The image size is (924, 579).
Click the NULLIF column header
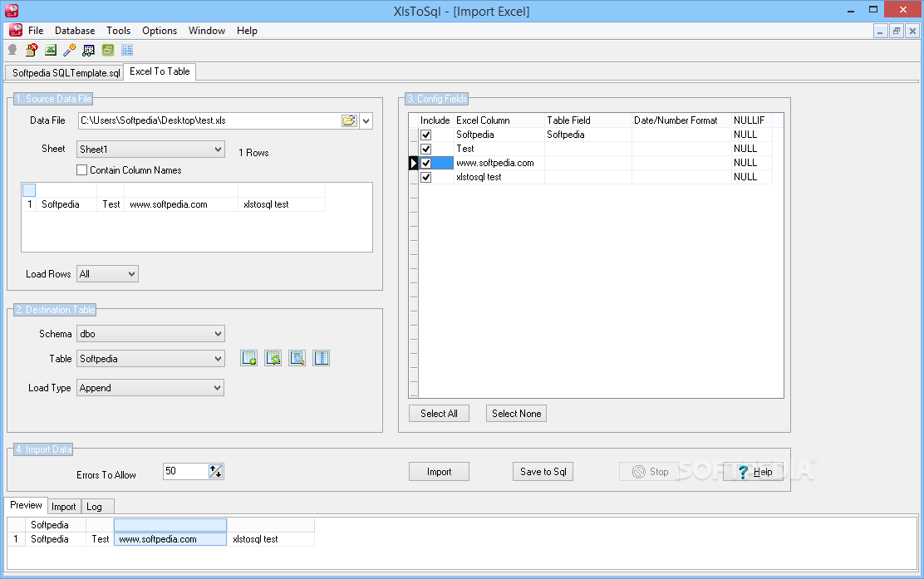coord(751,120)
